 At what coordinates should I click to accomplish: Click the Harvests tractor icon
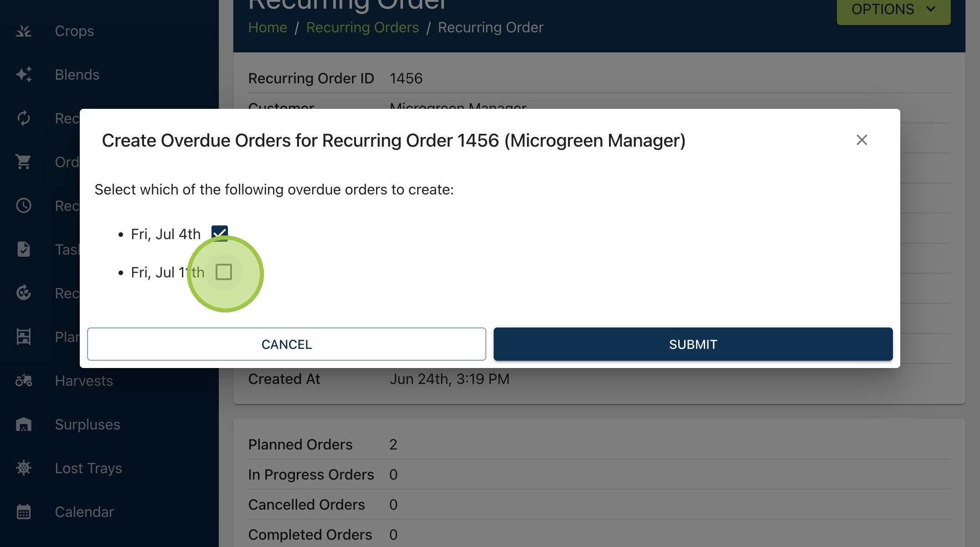point(24,381)
